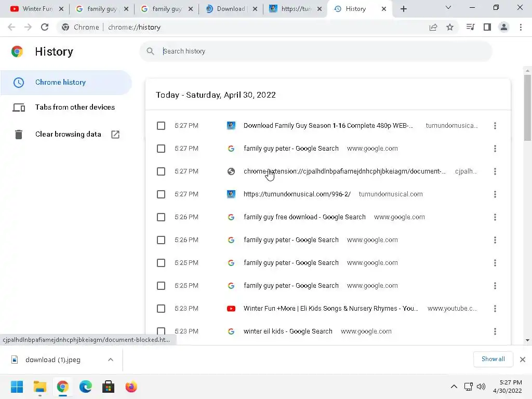Select checkbox for tumundomusical.com/996-2 entry
Image resolution: width=532 pixels, height=399 pixels.
[161, 194]
